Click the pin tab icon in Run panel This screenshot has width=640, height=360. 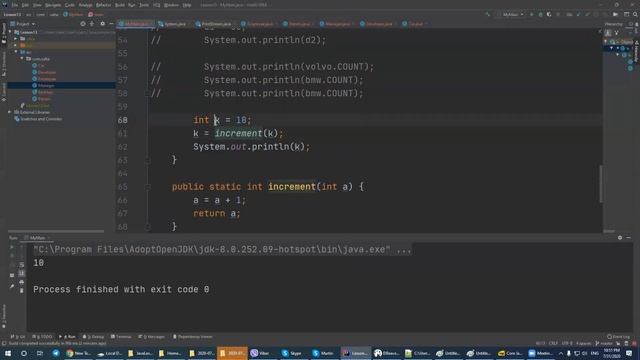12,287
